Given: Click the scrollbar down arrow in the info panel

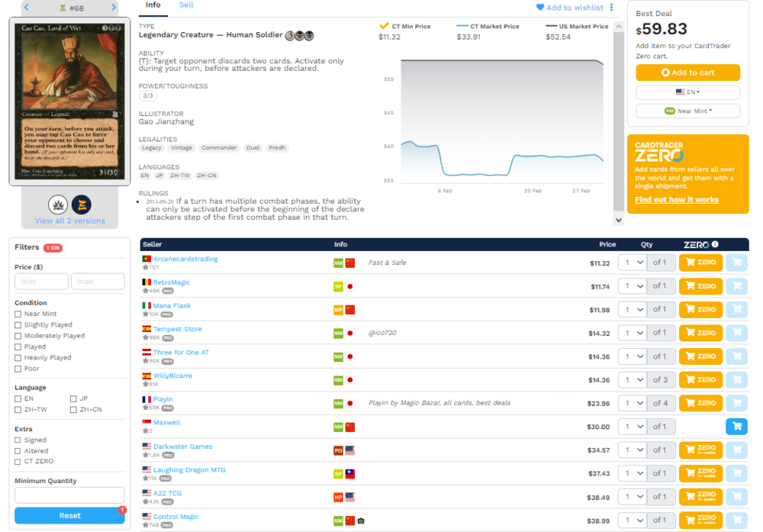Looking at the screenshot, I should click(x=618, y=221).
